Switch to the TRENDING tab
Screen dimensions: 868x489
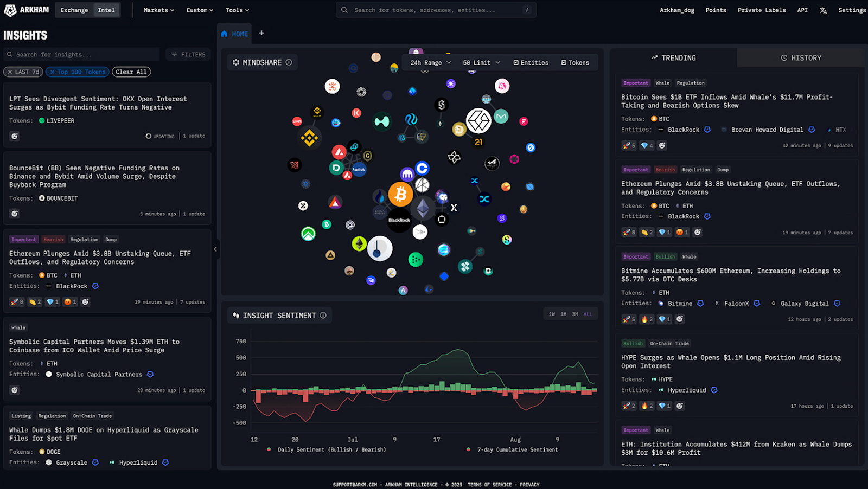[673, 58]
